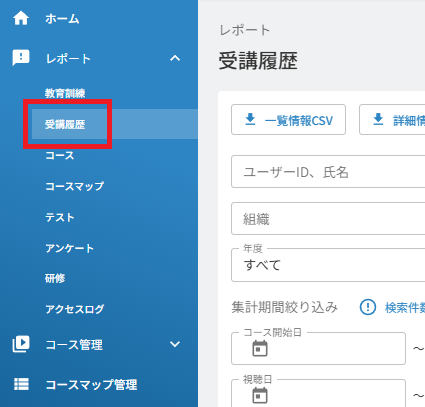Open テスト report submenu item

(60, 217)
